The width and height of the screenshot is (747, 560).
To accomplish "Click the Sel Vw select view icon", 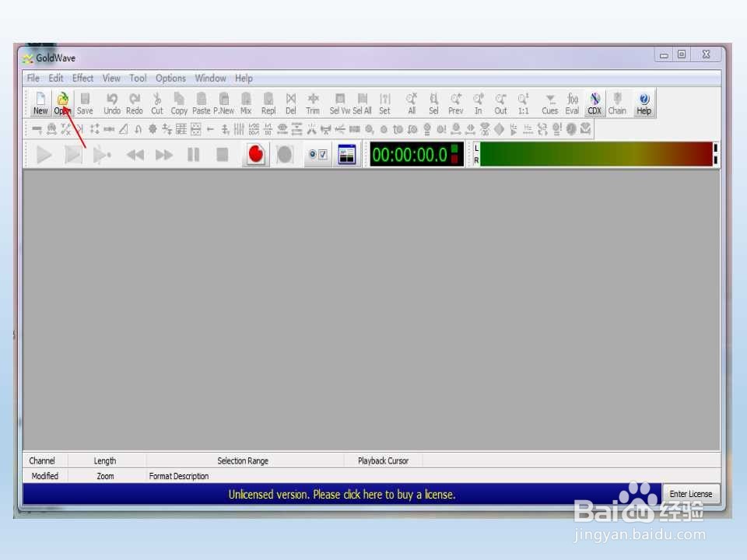I will pos(340,103).
